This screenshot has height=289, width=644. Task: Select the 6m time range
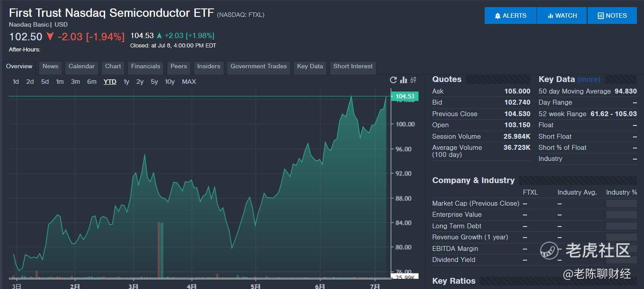point(92,82)
